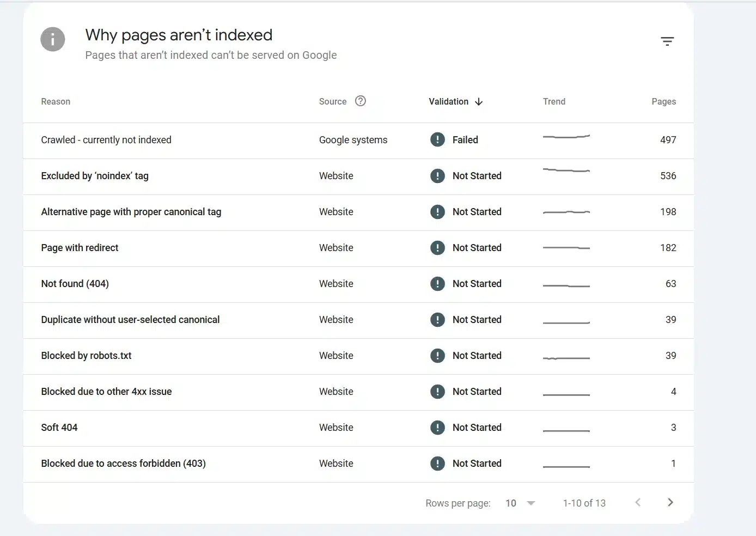
Task: Open the Page with redirect report
Action: coord(80,247)
